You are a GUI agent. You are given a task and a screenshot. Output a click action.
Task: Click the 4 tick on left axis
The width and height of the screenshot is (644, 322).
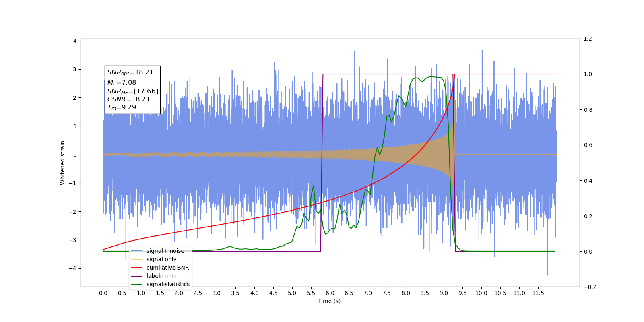(x=75, y=41)
